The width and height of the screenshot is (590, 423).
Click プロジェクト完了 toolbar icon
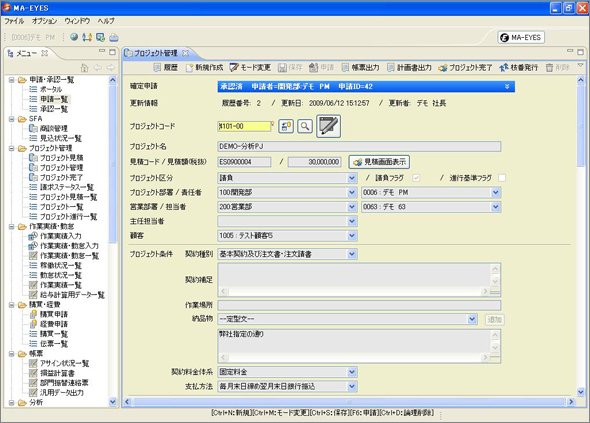(443, 68)
